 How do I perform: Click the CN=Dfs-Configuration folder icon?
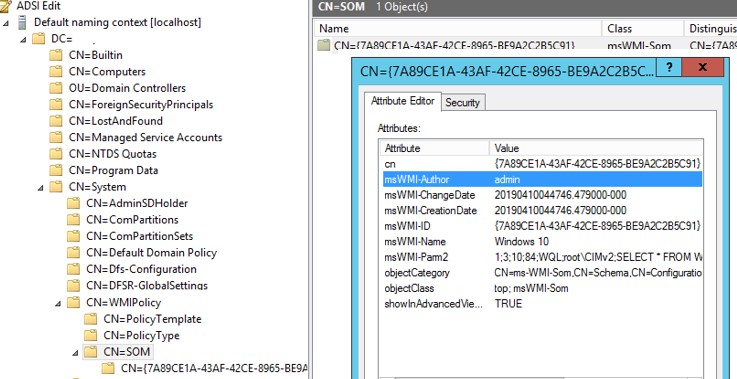[x=73, y=269]
